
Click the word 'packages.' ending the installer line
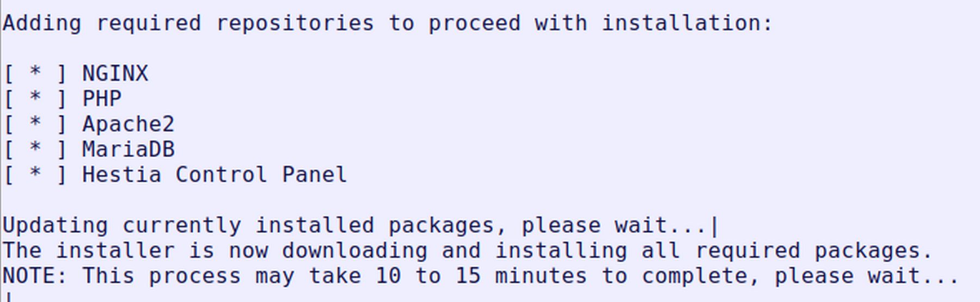point(874,251)
